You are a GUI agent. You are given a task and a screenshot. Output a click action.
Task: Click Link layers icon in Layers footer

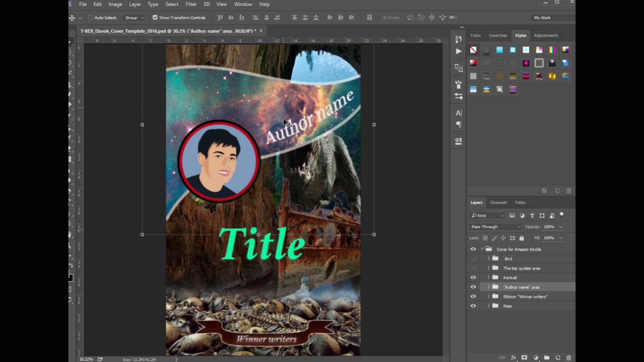click(503, 358)
